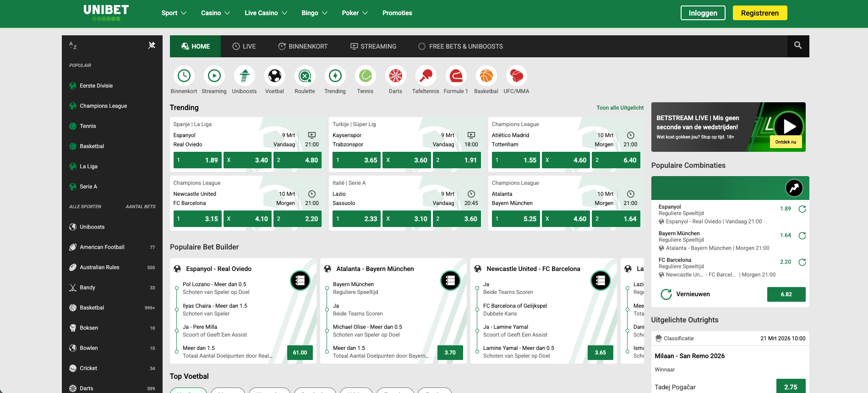This screenshot has width=868, height=393.
Task: Refresh the Bayern München 1.64 combination selection
Action: click(802, 236)
